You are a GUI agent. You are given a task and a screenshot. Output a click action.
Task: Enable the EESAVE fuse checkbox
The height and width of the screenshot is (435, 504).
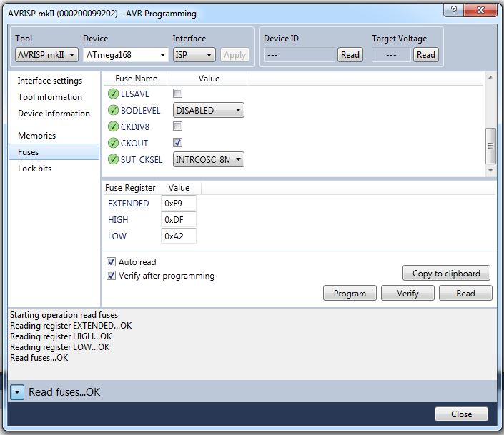(177, 93)
